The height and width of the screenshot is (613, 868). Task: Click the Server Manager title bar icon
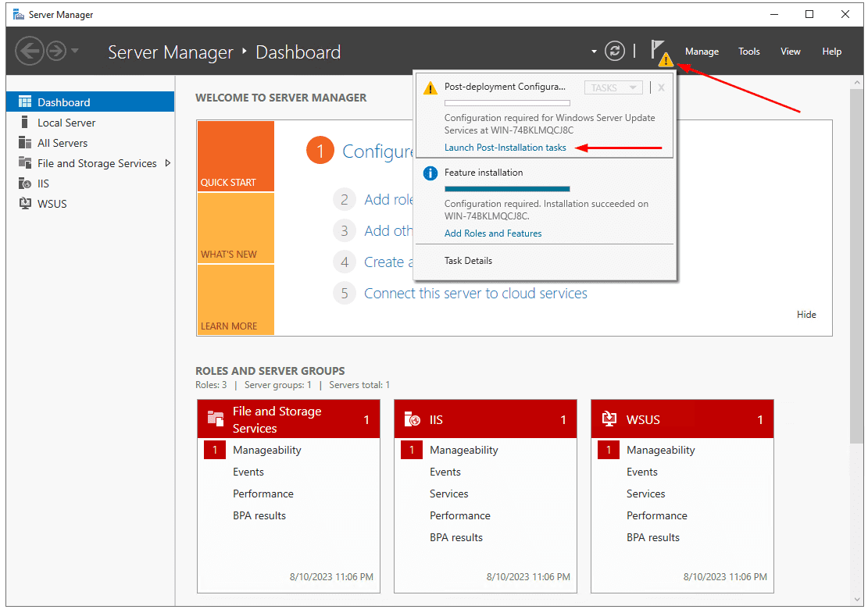pos(19,14)
